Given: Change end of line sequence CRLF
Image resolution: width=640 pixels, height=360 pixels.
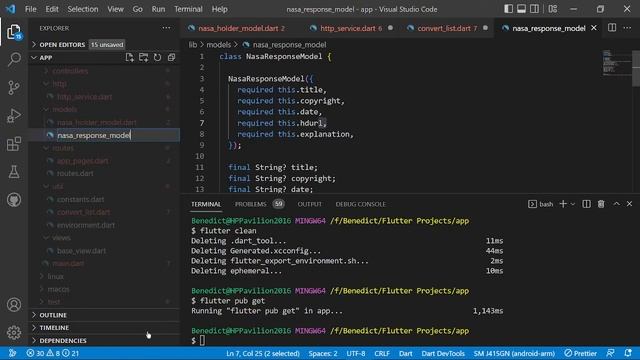Looking at the screenshot, I should 382,353.
